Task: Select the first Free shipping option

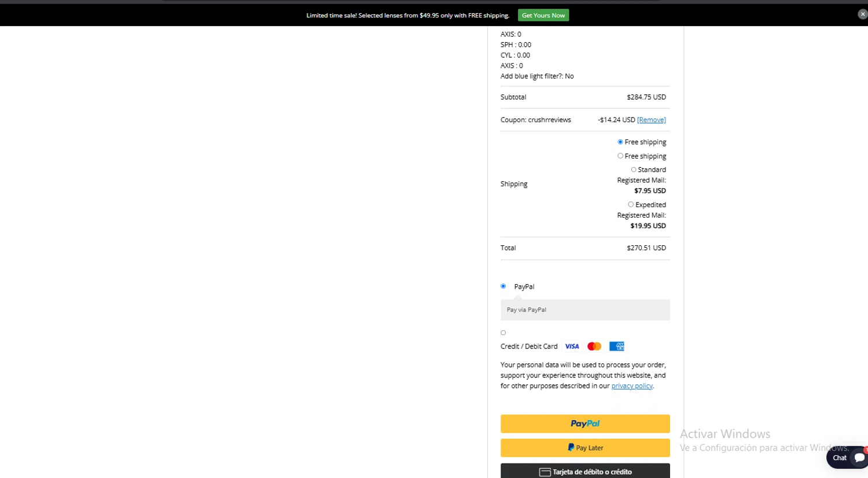Action: point(620,142)
